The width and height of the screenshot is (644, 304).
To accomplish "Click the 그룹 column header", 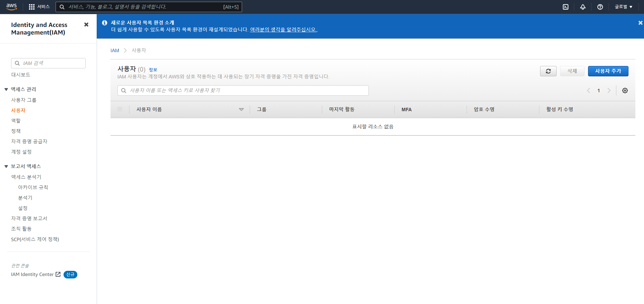I will pos(262,110).
